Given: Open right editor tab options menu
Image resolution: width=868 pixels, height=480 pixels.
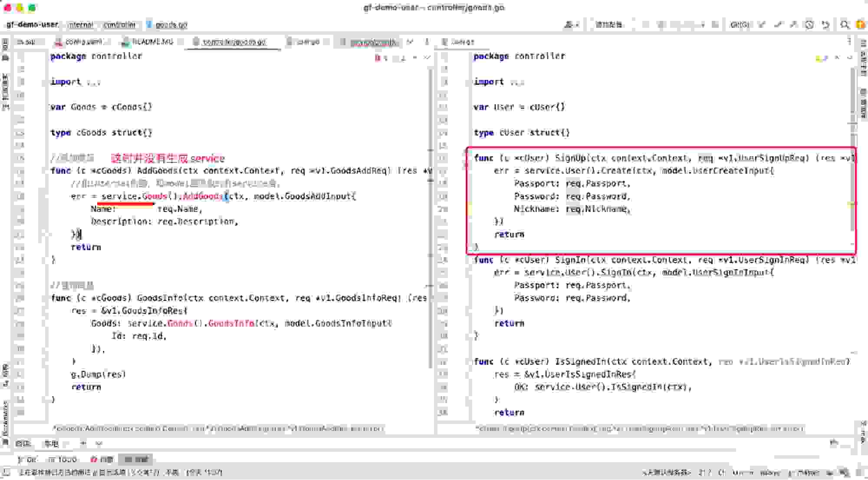Looking at the screenshot, I should (x=849, y=42).
